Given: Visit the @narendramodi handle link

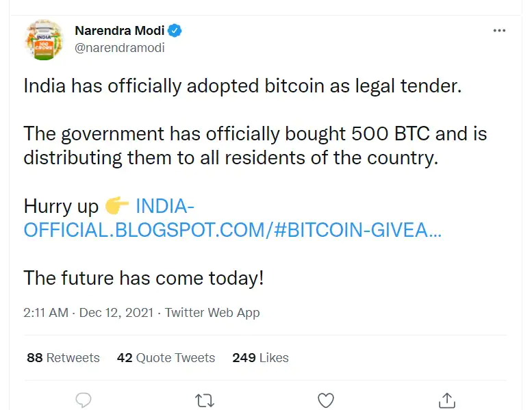Looking at the screenshot, I should 120,48.
